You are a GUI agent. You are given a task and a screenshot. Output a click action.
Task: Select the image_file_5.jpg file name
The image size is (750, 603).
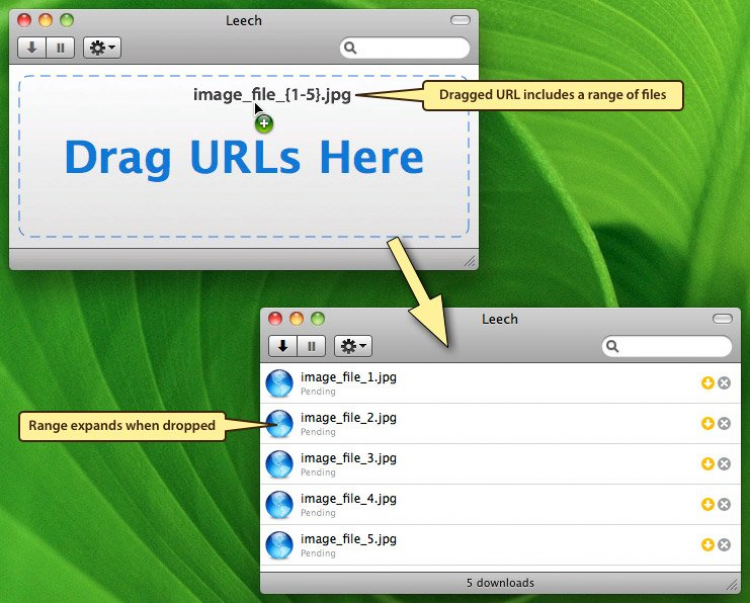(348, 539)
